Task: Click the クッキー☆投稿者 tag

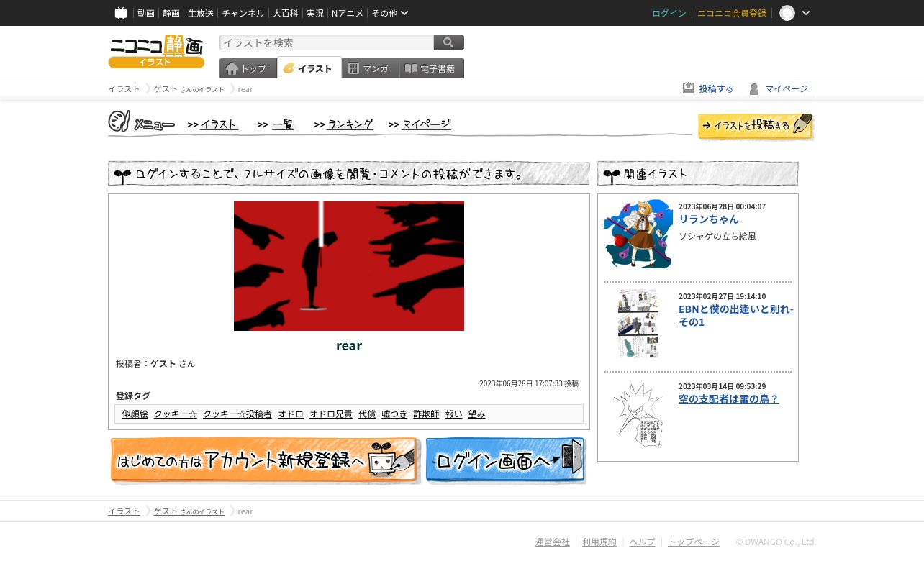Action: (x=237, y=414)
